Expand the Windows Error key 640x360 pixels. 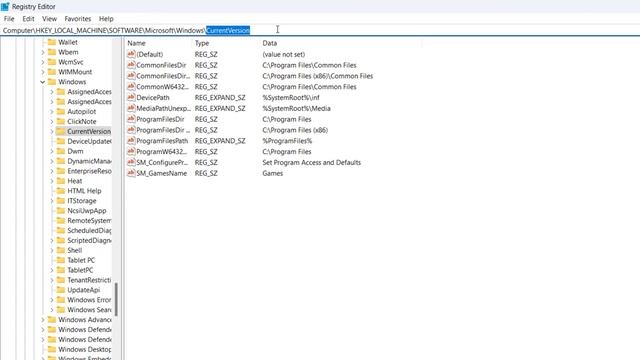[x=52, y=300]
